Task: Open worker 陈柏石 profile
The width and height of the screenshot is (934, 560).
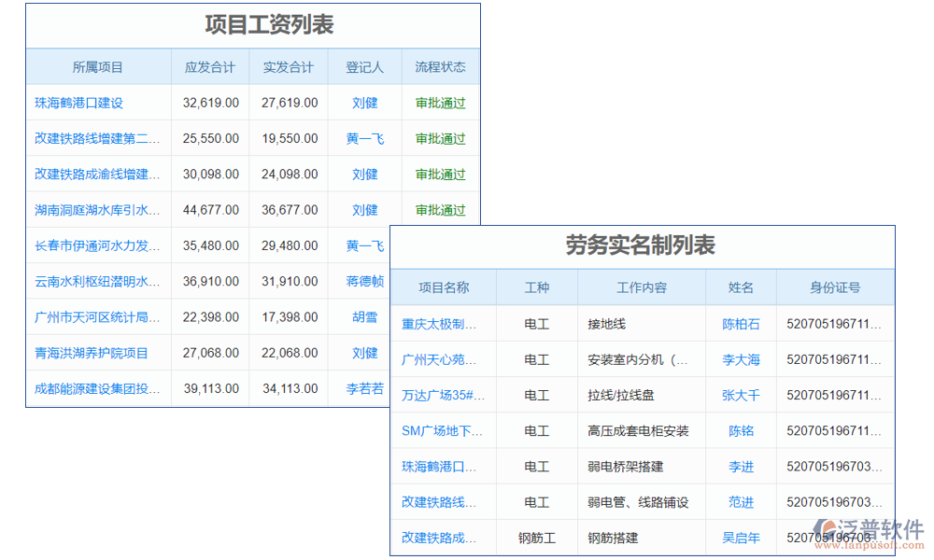Action: click(x=741, y=324)
